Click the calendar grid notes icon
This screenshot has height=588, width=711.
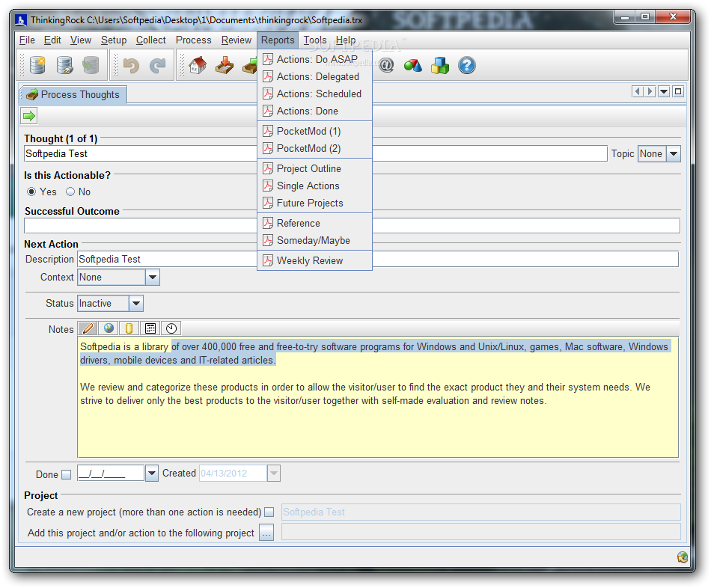[x=150, y=328]
